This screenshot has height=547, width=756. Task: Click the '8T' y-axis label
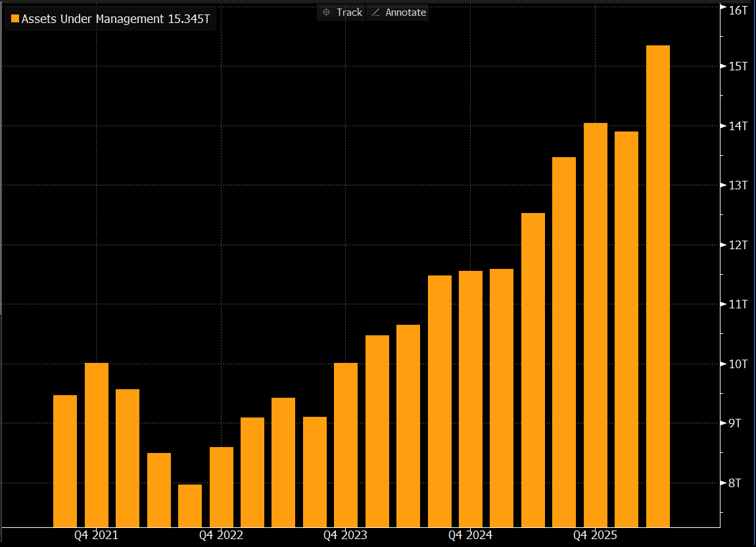735,483
